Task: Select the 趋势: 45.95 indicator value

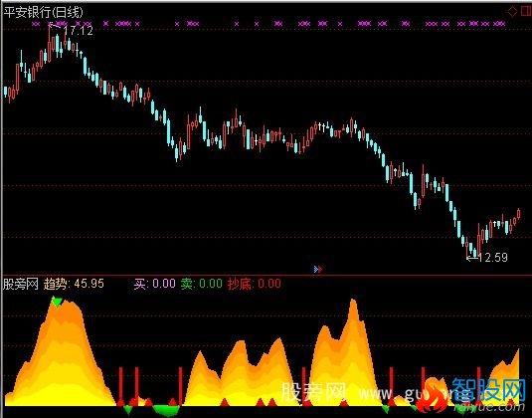Action: [74, 284]
